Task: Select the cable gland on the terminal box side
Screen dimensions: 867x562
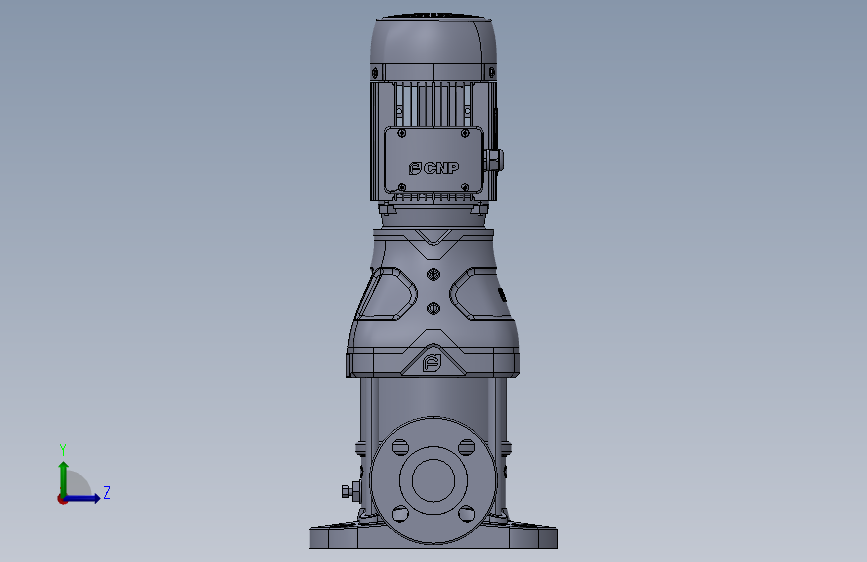Action: click(x=494, y=160)
